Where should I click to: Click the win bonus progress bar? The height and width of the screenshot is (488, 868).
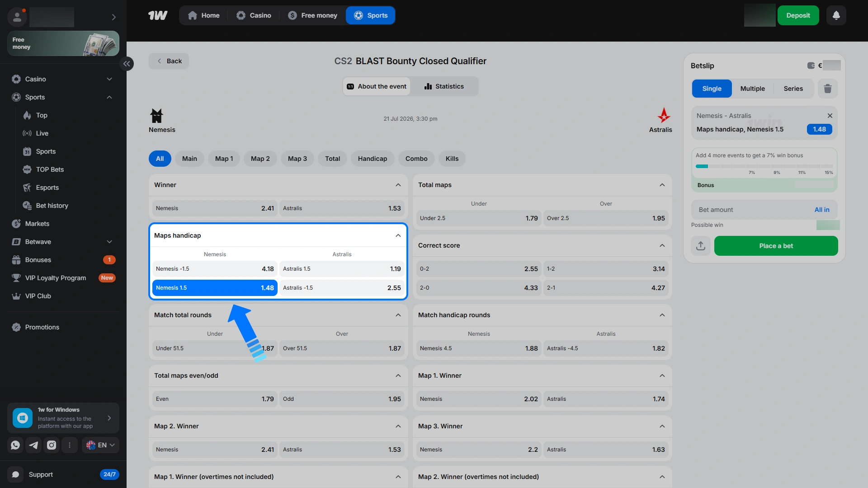pyautogui.click(x=764, y=166)
